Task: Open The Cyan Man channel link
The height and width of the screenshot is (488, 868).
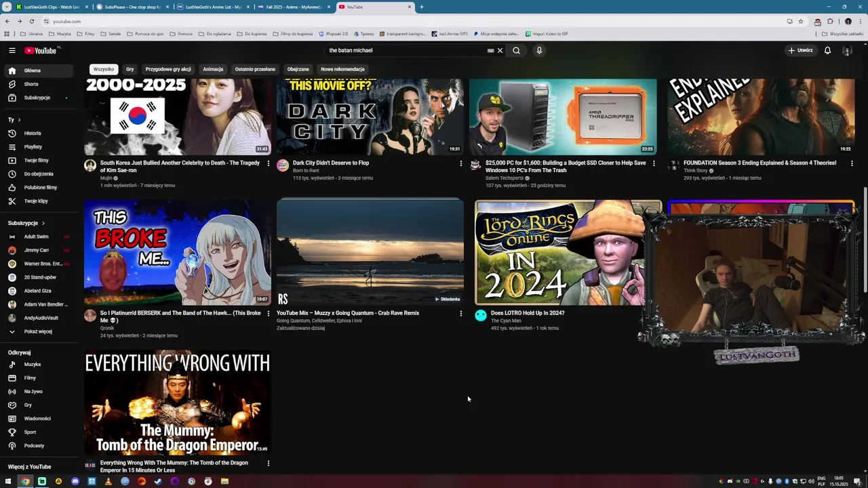Action: coord(506,321)
